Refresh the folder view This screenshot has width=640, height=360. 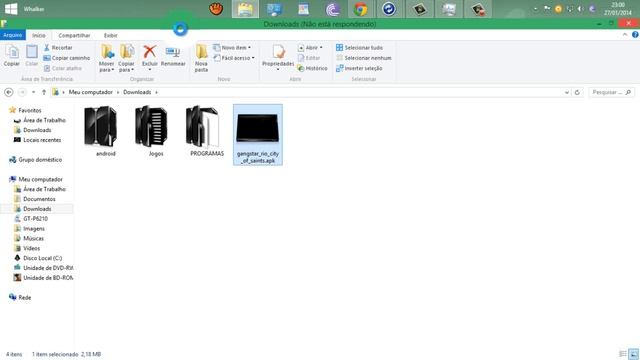[x=577, y=92]
